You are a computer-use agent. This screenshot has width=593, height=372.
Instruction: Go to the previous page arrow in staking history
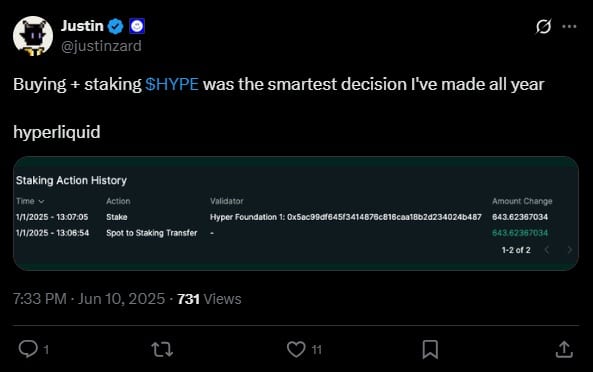coord(546,250)
